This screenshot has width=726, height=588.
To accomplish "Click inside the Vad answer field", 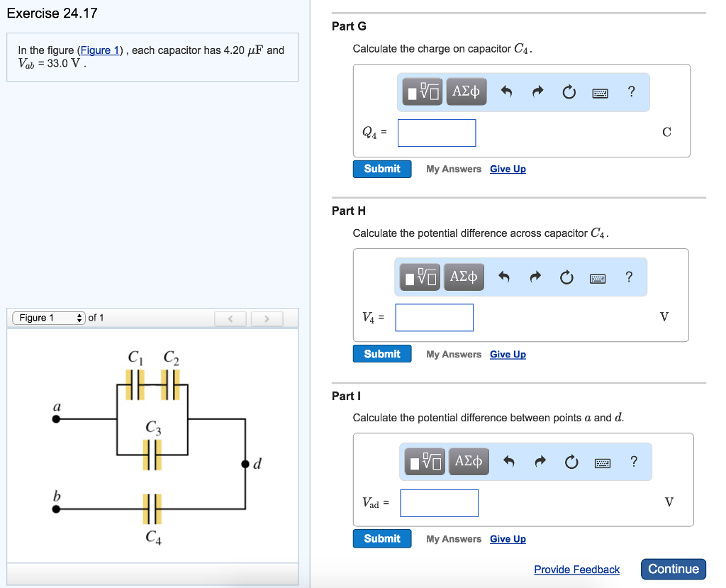I will coord(439,503).
